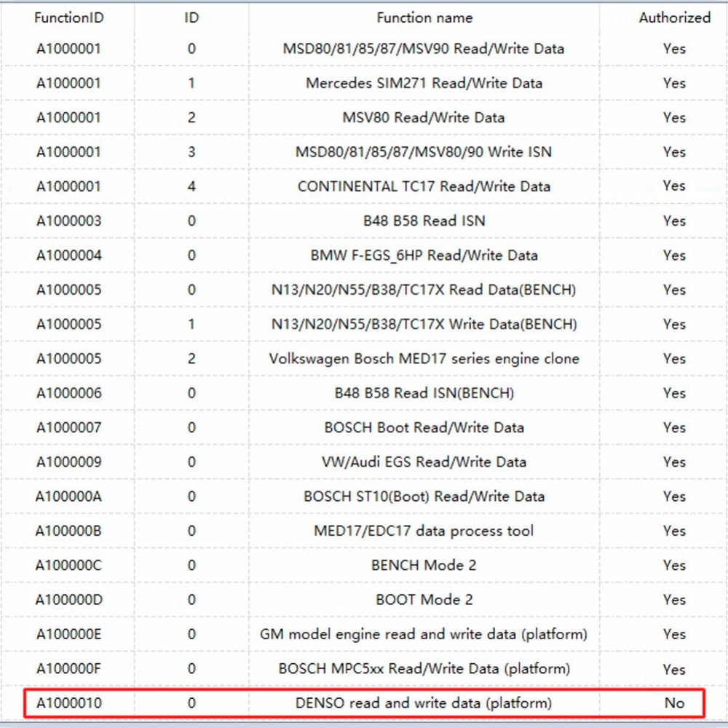The image size is (728, 728).
Task: Click FunctionID cell A100000A
Action: pyautogui.click(x=68, y=496)
